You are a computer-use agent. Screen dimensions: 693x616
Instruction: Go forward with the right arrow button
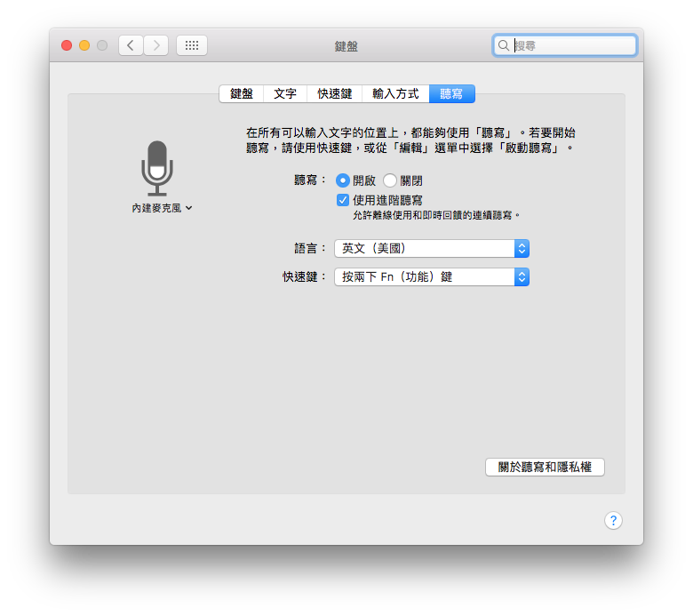156,45
